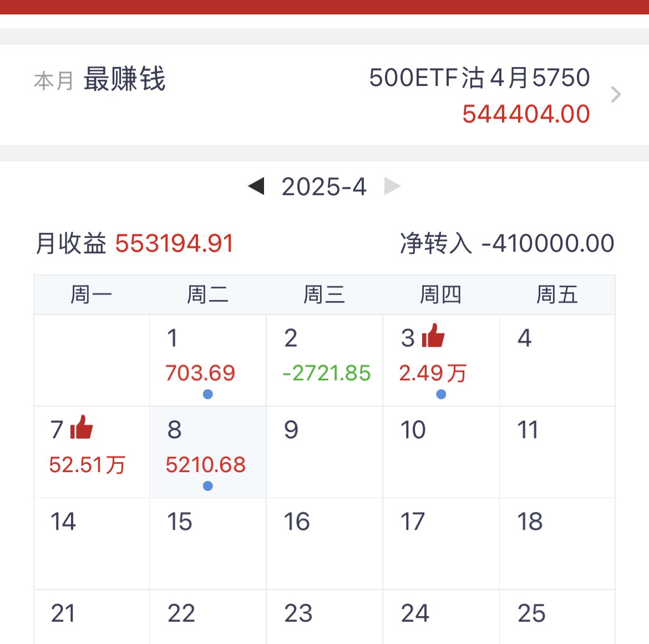Select calendar day 15
The width and height of the screenshot is (649, 644).
click(x=208, y=544)
